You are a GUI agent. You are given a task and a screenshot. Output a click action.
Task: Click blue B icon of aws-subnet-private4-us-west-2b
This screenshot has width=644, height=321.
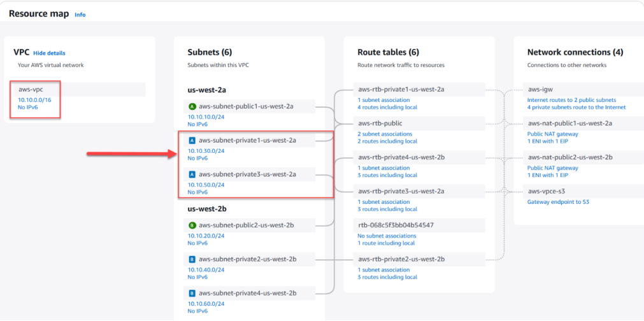click(x=192, y=293)
